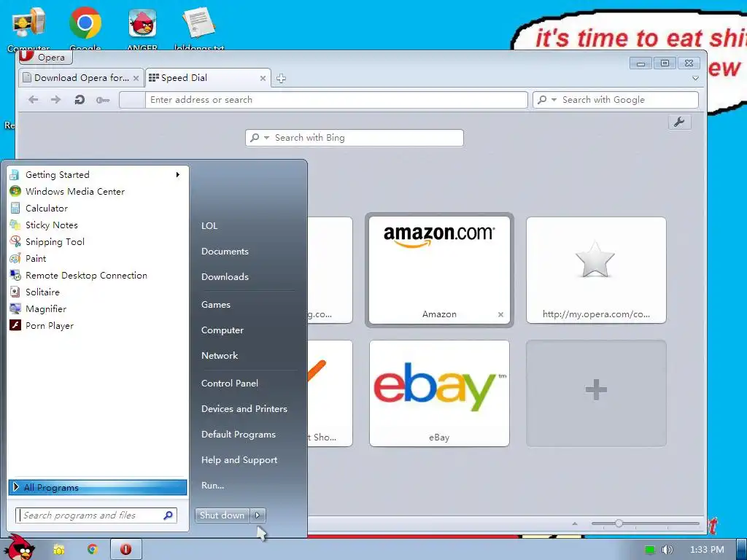The width and height of the screenshot is (747, 560).
Task: Click the Magnifier icon
Action: (15, 308)
